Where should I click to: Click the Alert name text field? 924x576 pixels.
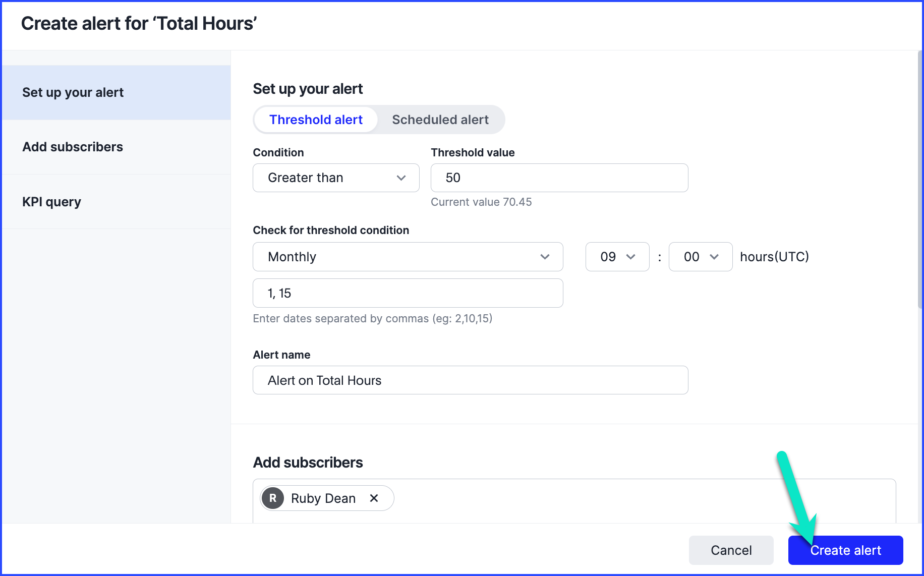pos(470,380)
